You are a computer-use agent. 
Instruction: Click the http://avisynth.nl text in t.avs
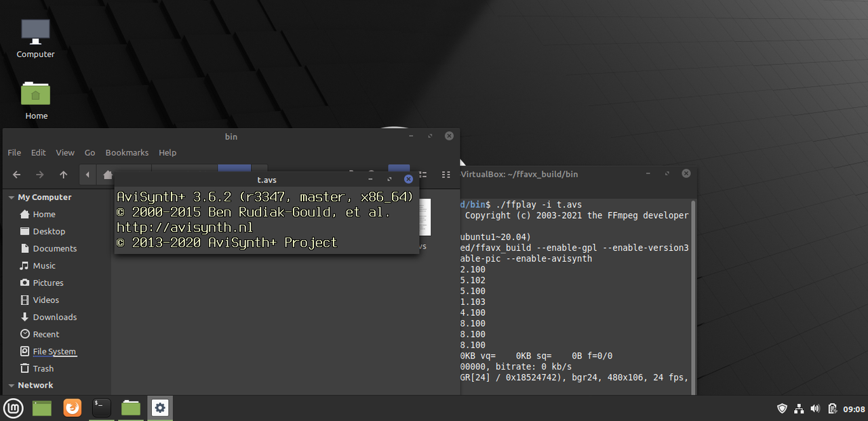pyautogui.click(x=184, y=227)
